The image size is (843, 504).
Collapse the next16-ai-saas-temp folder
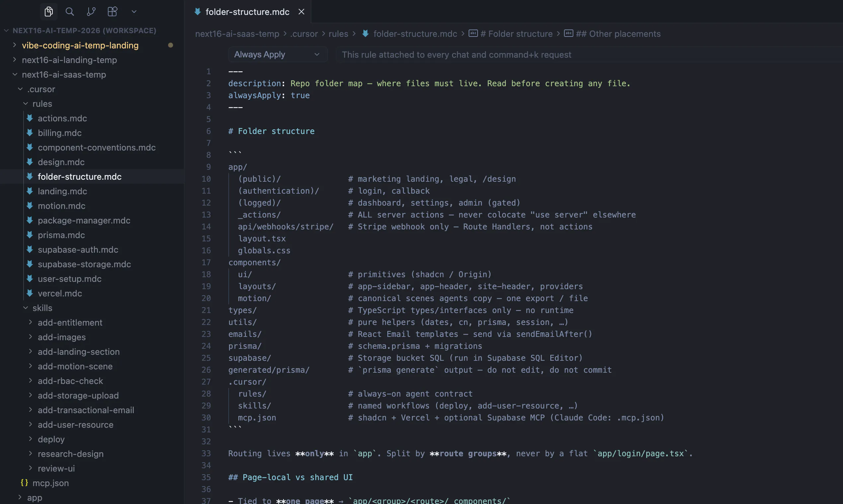click(x=64, y=74)
